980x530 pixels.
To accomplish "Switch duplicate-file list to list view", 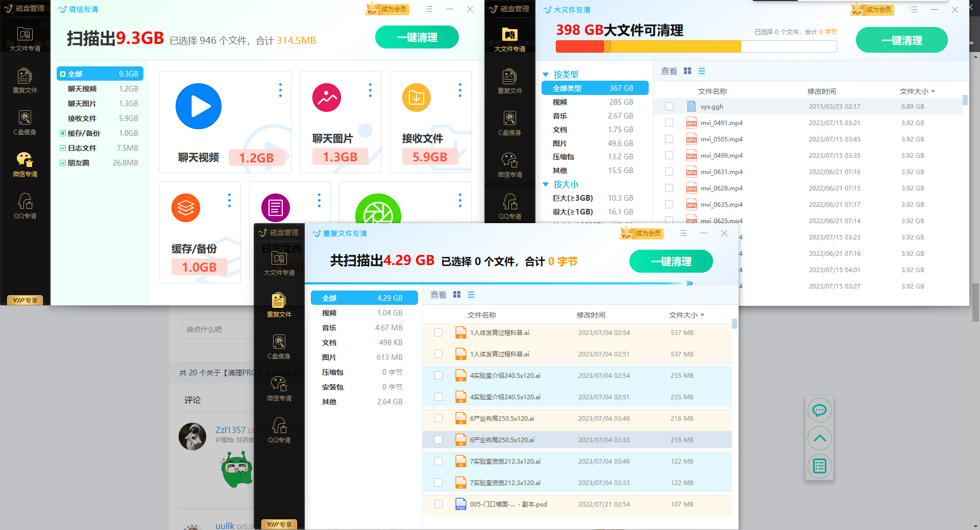I will click(471, 295).
